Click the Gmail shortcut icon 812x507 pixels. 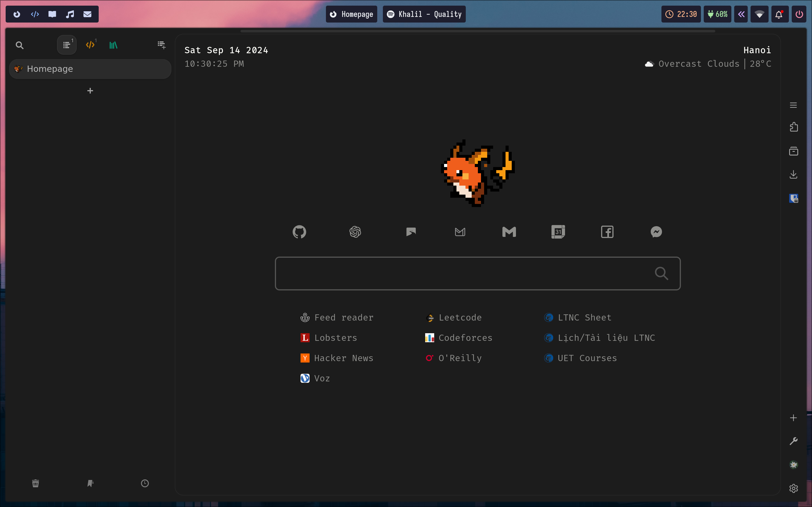(509, 232)
